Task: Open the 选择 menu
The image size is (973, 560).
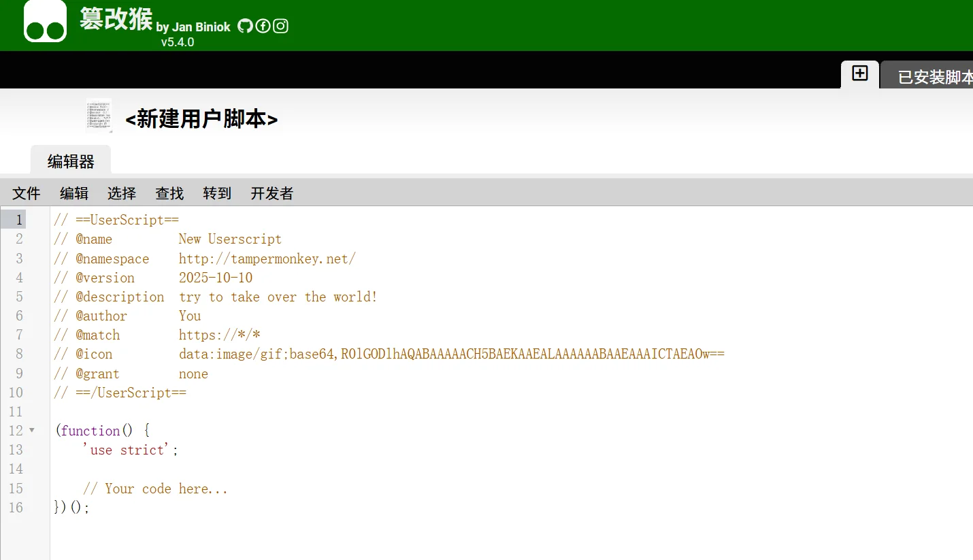Action: 121,193
